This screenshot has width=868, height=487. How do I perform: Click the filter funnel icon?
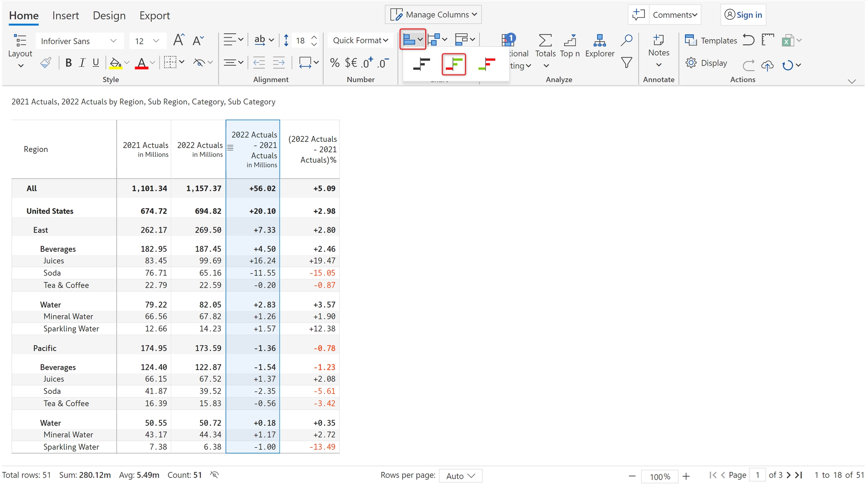tap(627, 63)
